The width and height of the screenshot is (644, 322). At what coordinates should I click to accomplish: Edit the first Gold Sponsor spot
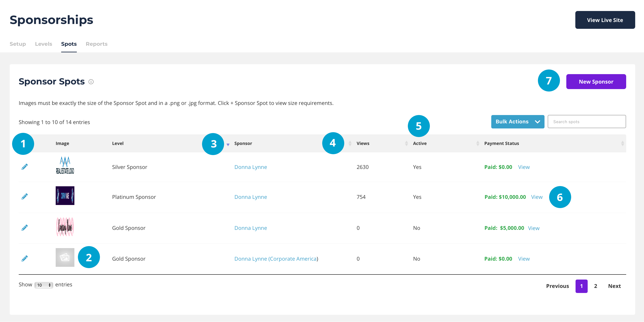tap(24, 228)
